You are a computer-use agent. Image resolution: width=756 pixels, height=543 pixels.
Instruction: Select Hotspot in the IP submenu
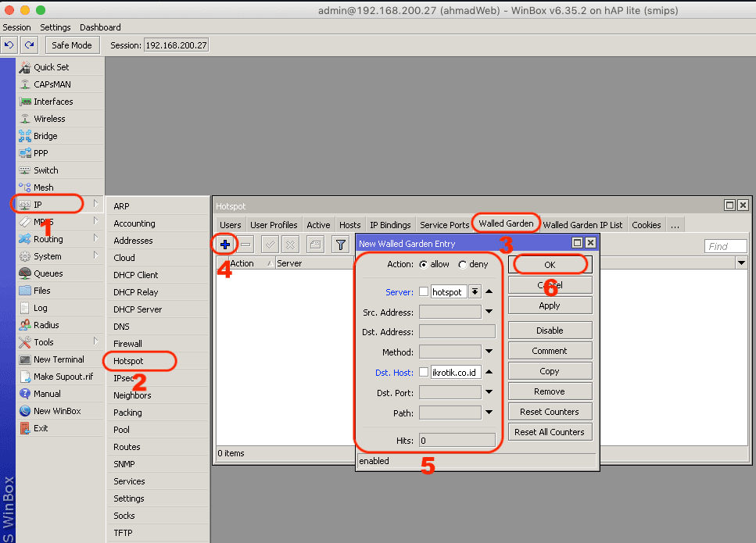point(128,361)
